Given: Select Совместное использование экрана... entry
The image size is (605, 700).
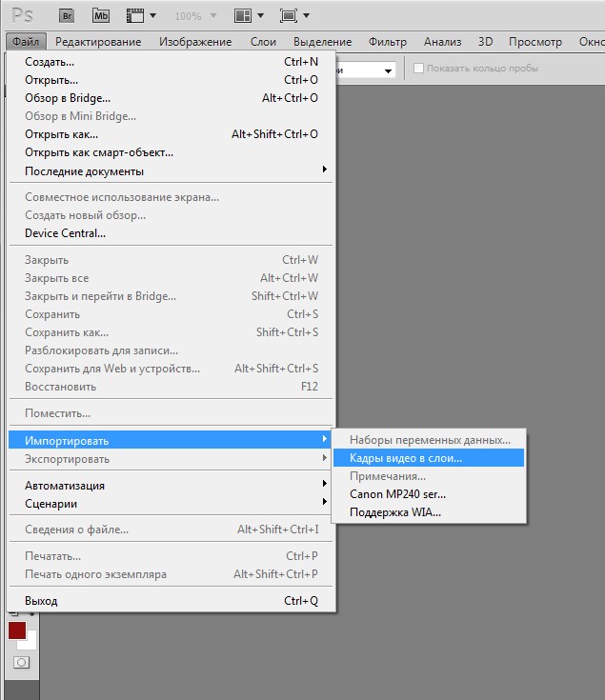Looking at the screenshot, I should click(171, 197).
